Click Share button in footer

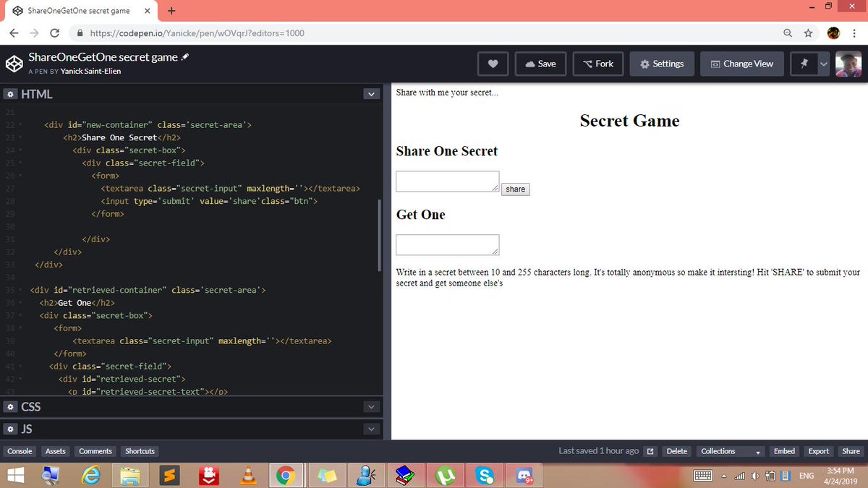[851, 451]
